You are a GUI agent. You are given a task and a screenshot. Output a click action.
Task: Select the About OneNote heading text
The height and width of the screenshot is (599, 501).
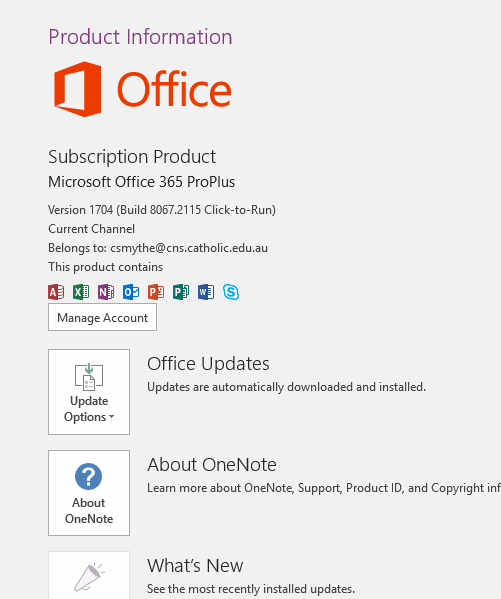(212, 465)
